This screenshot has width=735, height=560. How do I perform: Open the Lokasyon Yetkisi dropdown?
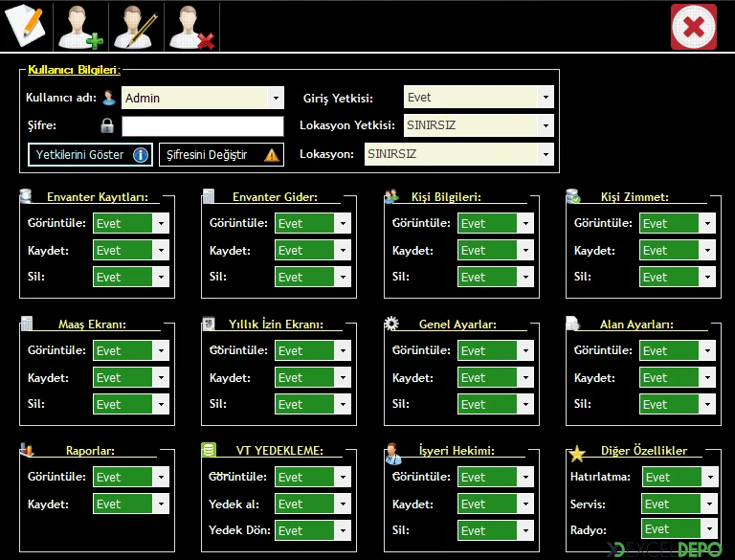[545, 125]
